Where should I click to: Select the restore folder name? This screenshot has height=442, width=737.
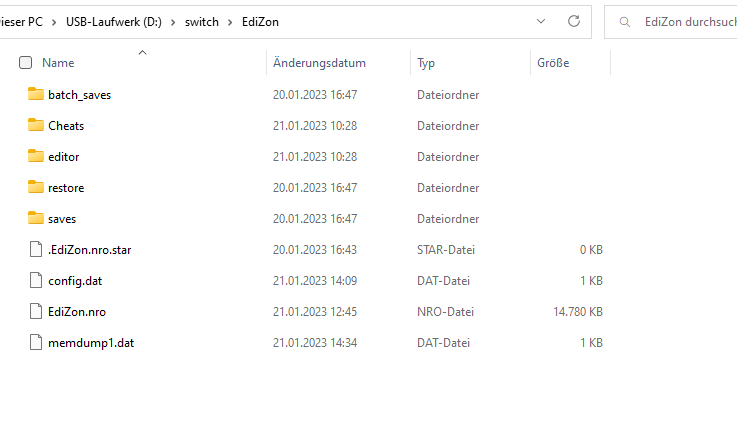point(66,188)
